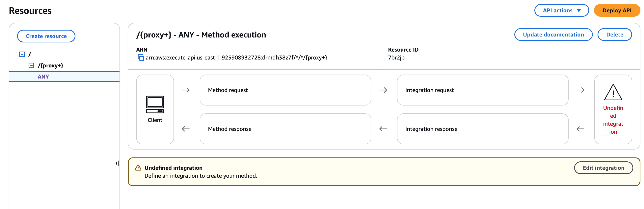Click the arrow from Client to Method request
The width and height of the screenshot is (644, 209).
coord(186,90)
